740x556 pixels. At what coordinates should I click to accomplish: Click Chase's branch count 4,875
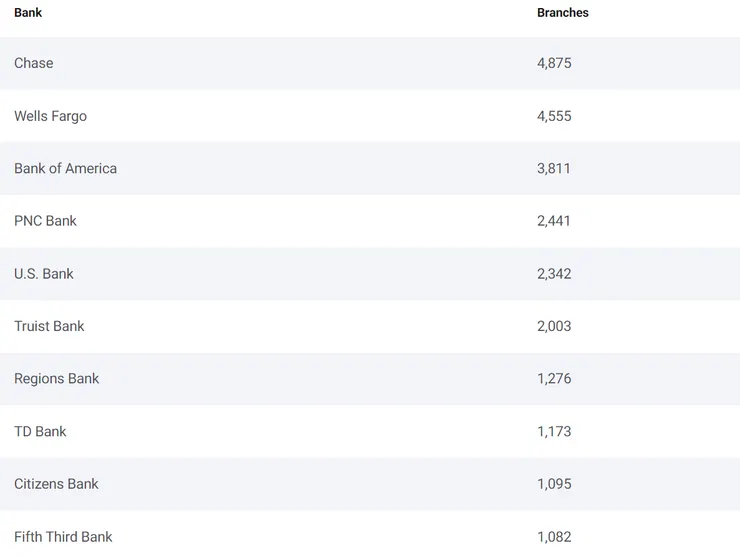pyautogui.click(x=554, y=63)
